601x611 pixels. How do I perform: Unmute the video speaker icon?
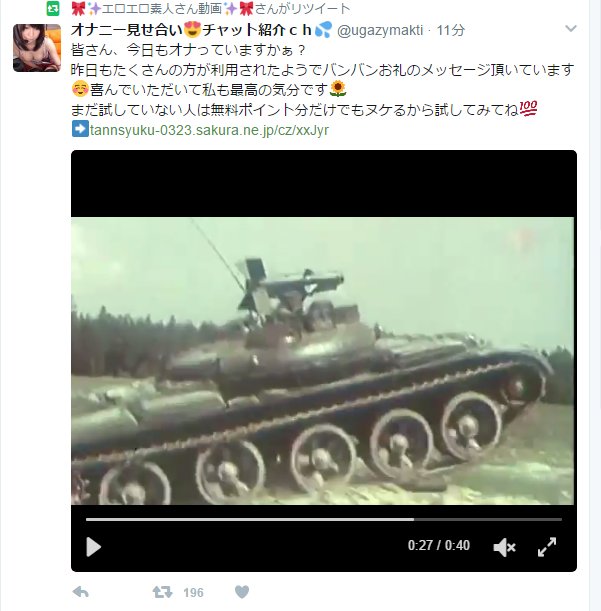(504, 547)
